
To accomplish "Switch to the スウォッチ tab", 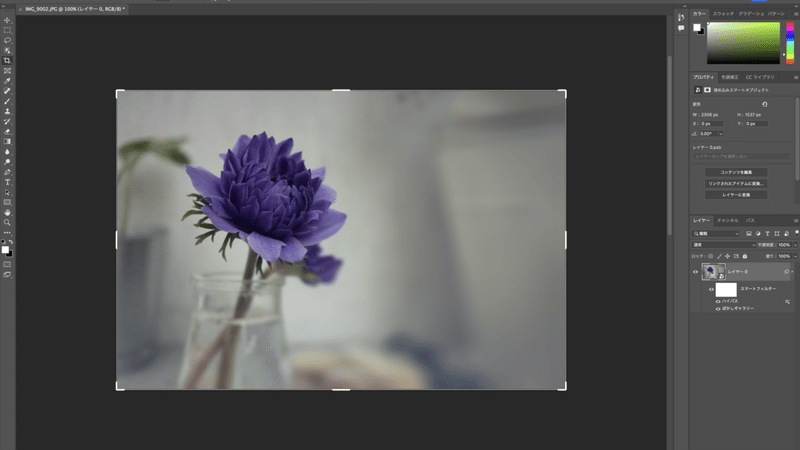I will pos(723,14).
